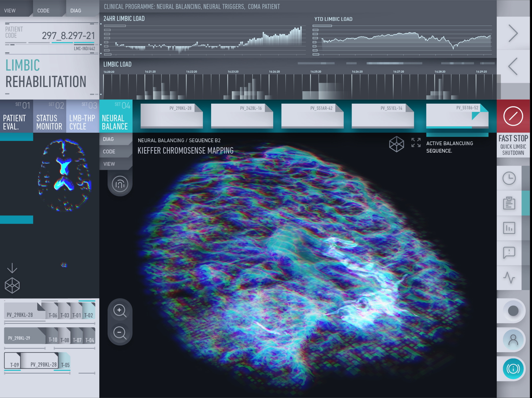Click the down arrow icon in left panel

pos(12,268)
